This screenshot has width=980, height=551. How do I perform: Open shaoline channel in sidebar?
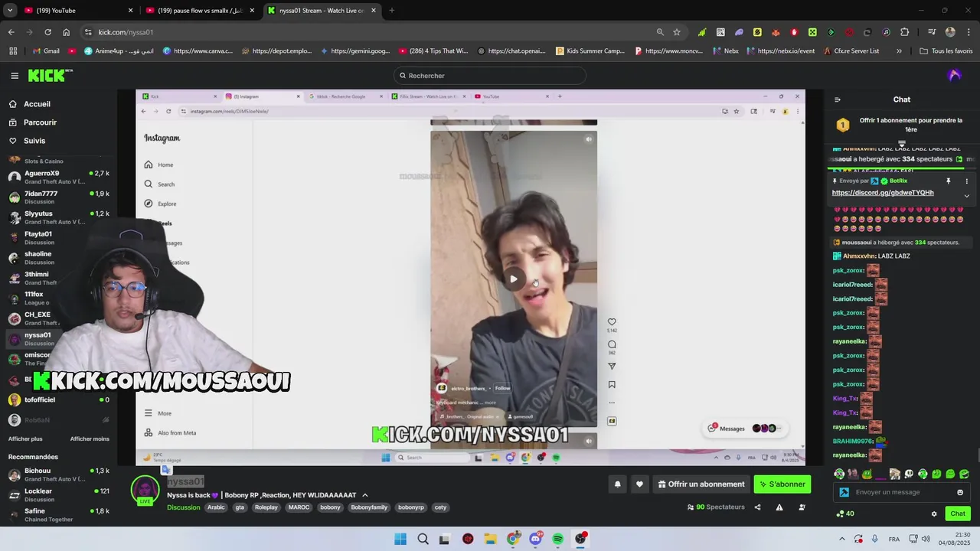pyautogui.click(x=57, y=258)
